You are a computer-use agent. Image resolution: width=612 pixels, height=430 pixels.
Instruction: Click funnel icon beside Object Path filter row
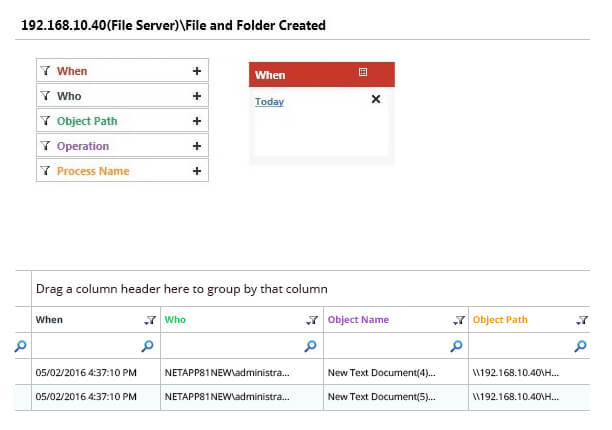[x=45, y=121]
